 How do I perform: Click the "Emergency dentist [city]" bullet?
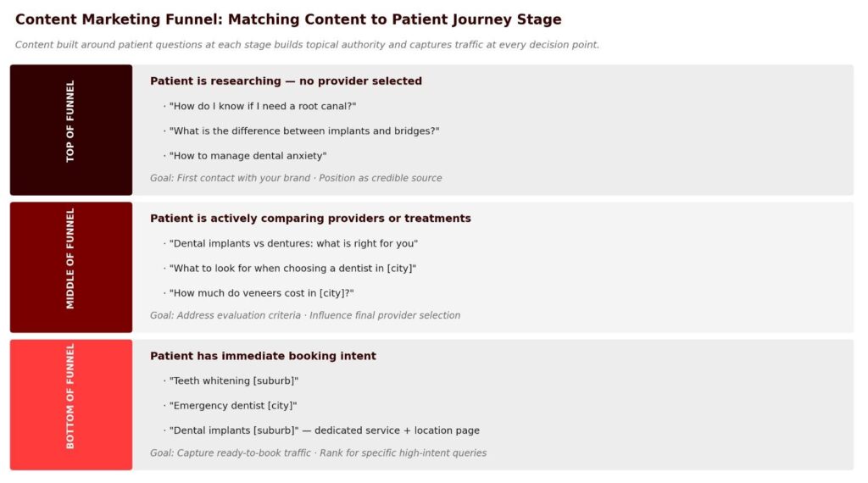click(x=233, y=406)
